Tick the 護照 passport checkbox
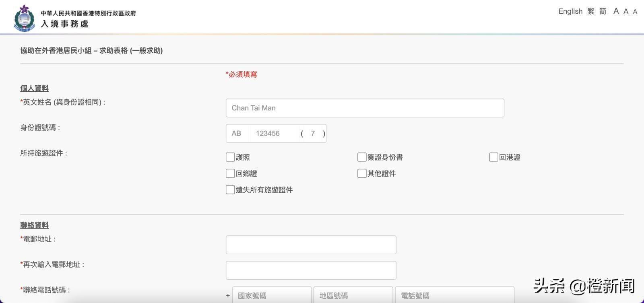The image size is (644, 303). 230,157
